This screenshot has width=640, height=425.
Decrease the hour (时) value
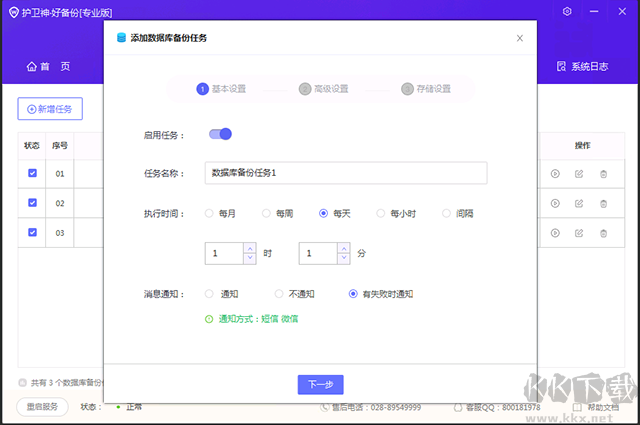250,258
